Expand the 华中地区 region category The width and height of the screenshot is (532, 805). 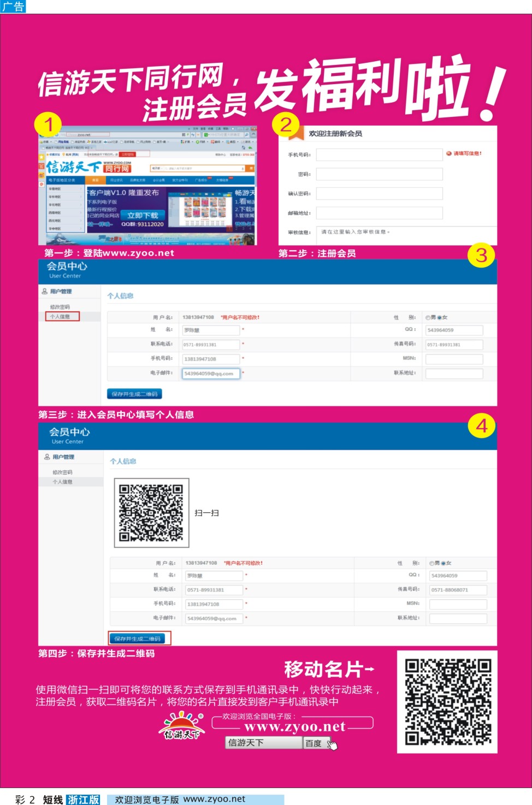pyautogui.click(x=66, y=229)
